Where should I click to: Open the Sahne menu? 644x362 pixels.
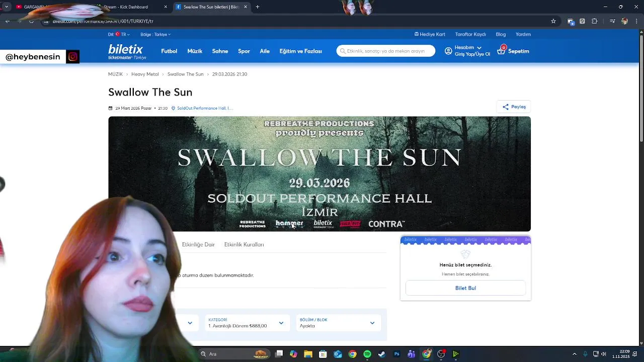coord(220,51)
